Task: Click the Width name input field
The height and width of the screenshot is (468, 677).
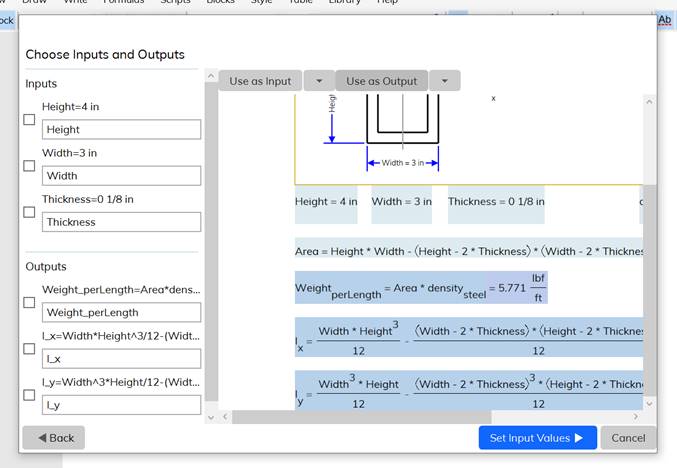Action: point(121,176)
